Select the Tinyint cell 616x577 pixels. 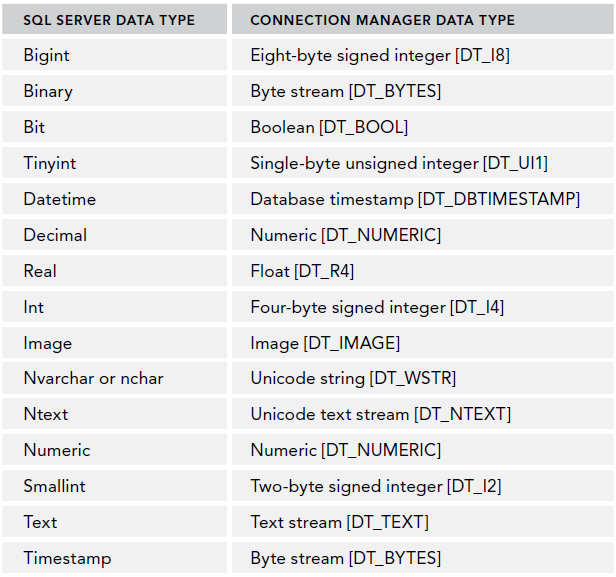[x=50, y=163]
